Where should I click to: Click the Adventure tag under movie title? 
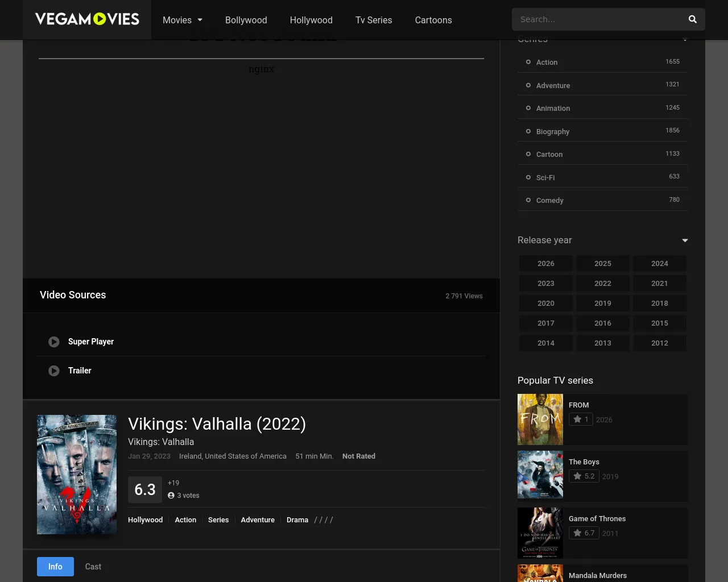258,520
